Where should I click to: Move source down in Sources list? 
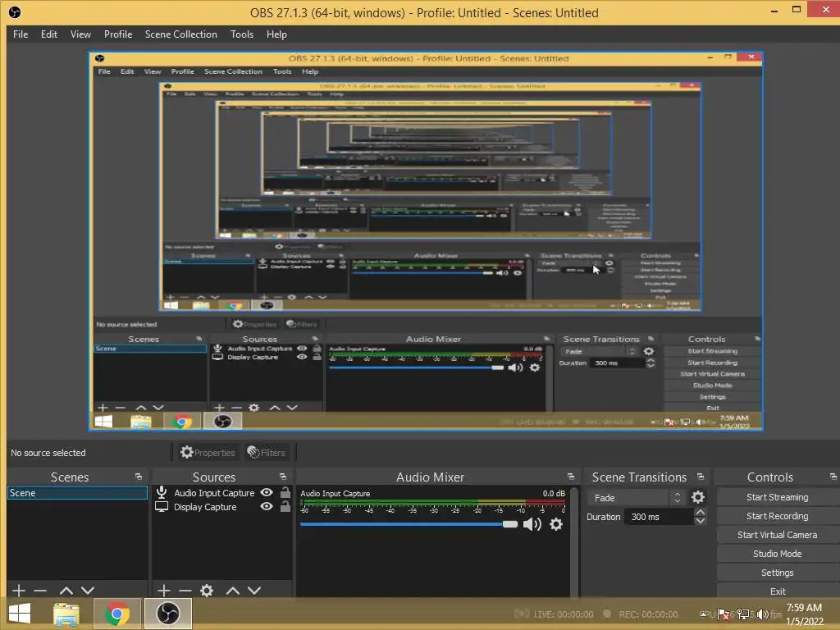coord(254,591)
